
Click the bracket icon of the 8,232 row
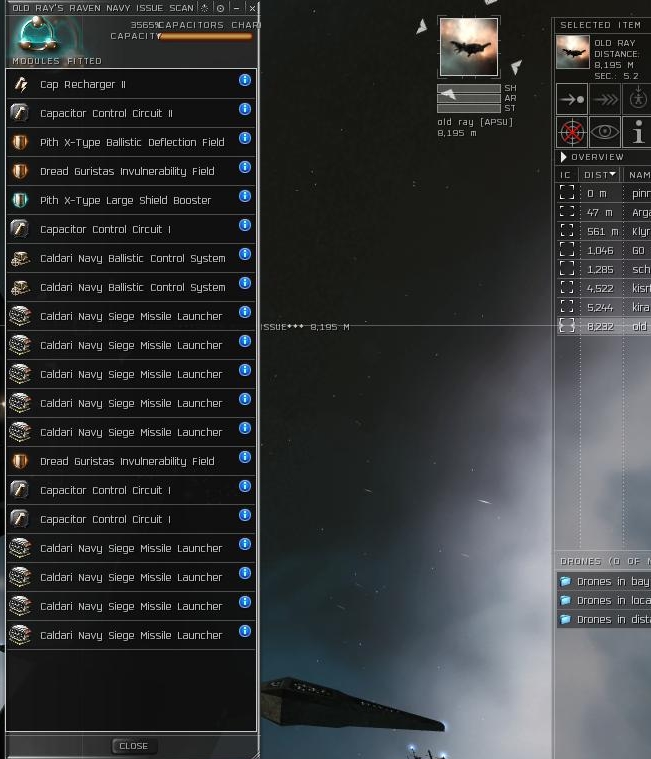[x=567, y=326]
